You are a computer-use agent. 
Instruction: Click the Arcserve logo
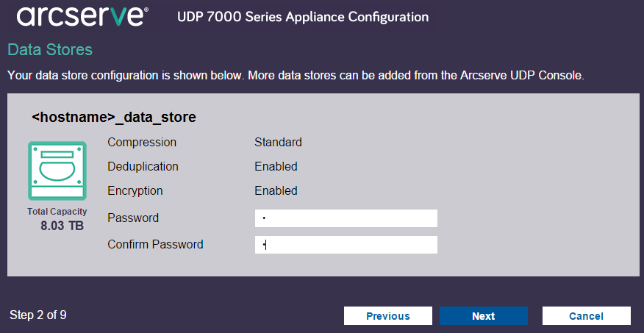[82, 15]
